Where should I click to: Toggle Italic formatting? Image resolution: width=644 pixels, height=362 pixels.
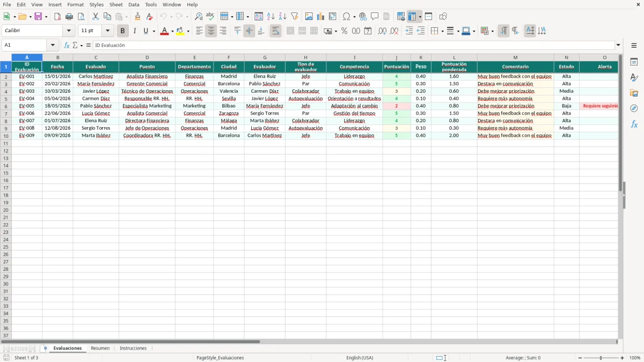134,31
